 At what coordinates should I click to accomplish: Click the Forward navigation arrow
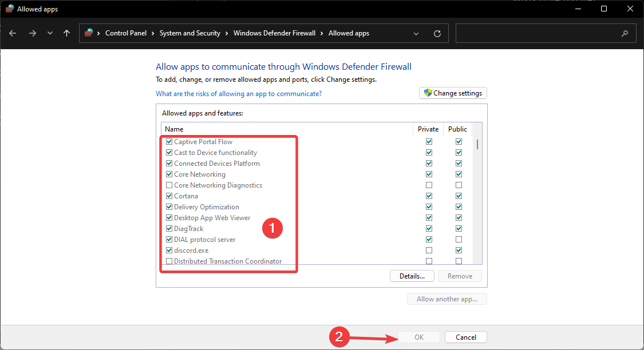click(x=32, y=33)
